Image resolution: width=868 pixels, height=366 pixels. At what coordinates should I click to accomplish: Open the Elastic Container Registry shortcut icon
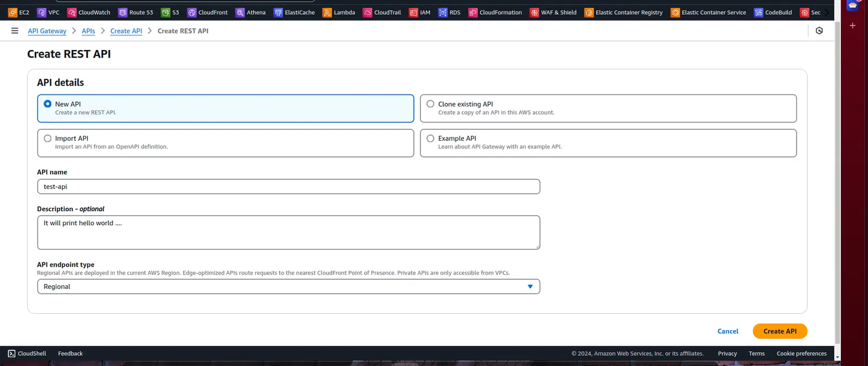pyautogui.click(x=589, y=12)
